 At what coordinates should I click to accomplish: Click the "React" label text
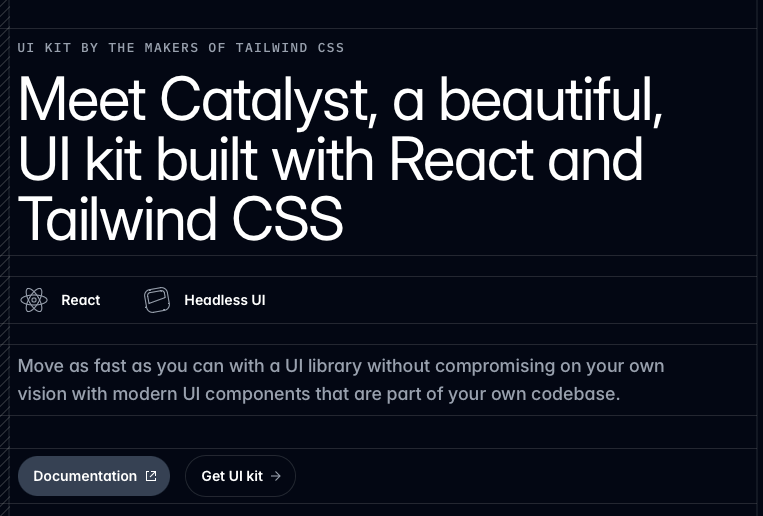81,300
